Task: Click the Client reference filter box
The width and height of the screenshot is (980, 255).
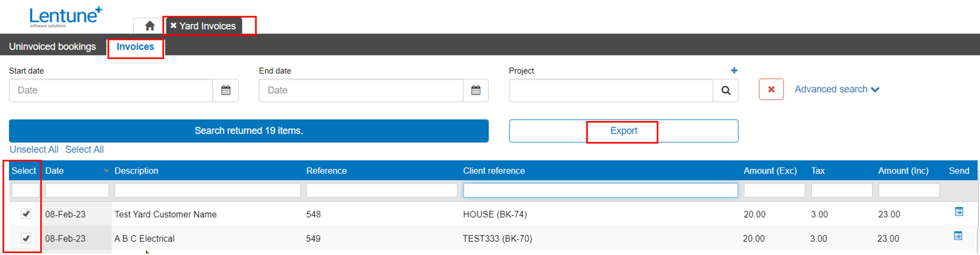Action: click(x=601, y=190)
